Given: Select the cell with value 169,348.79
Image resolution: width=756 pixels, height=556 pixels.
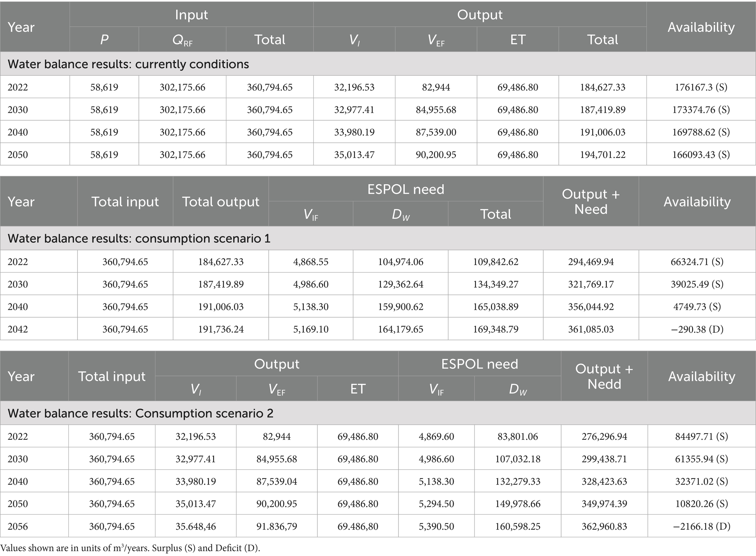Looking at the screenshot, I should pos(495,329).
